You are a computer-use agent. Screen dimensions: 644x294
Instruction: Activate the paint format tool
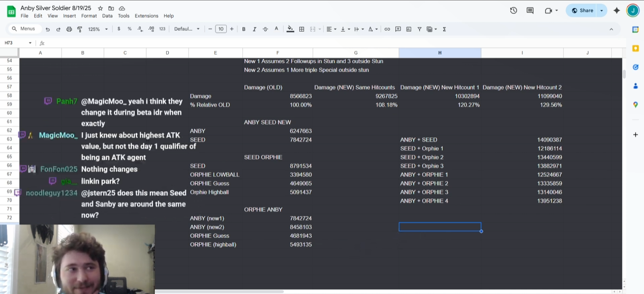80,29
